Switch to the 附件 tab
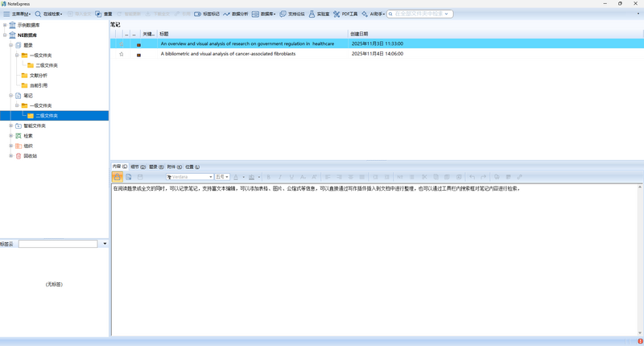Screen dimensions: 644x346 174,167
